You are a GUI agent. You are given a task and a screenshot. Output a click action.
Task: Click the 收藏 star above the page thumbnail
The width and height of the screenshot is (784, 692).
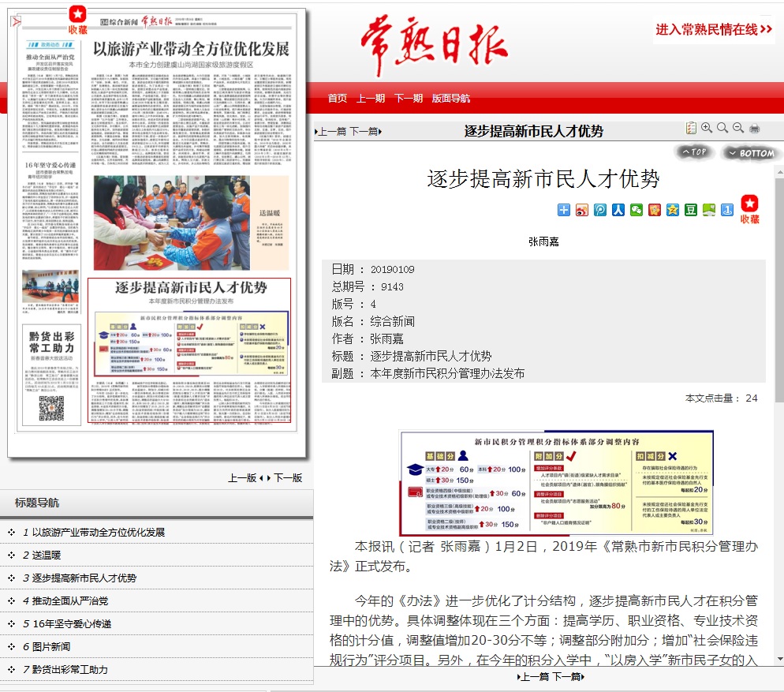[77, 21]
